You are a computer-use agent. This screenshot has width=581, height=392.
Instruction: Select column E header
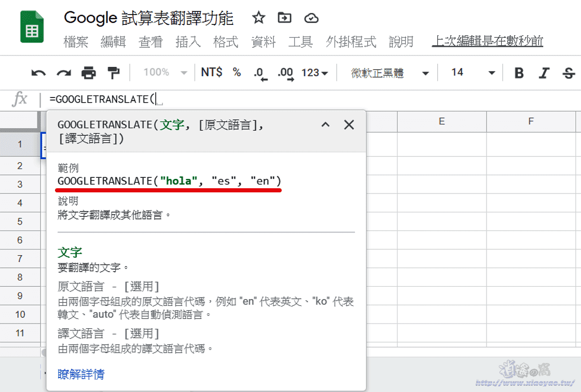[441, 121]
